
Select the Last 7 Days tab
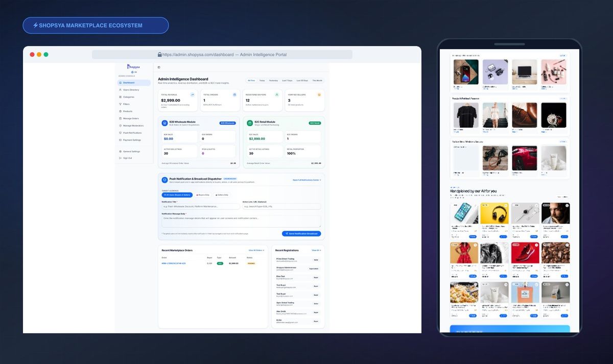tap(288, 81)
